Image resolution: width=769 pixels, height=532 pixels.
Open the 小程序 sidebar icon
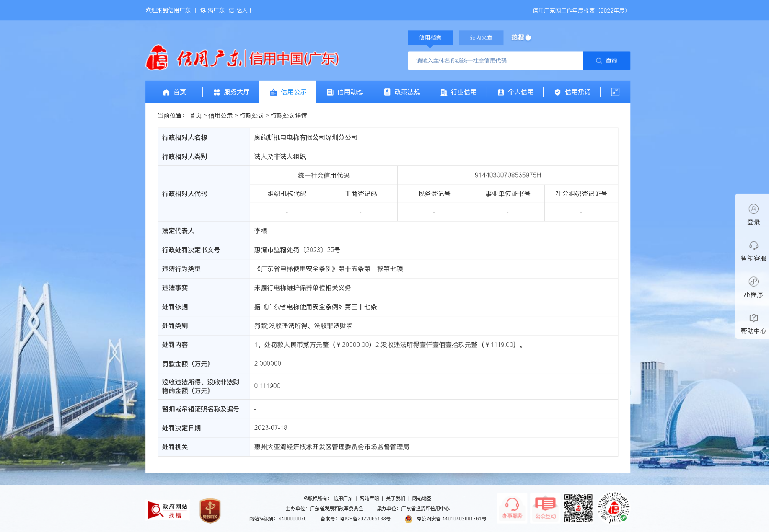(753, 281)
